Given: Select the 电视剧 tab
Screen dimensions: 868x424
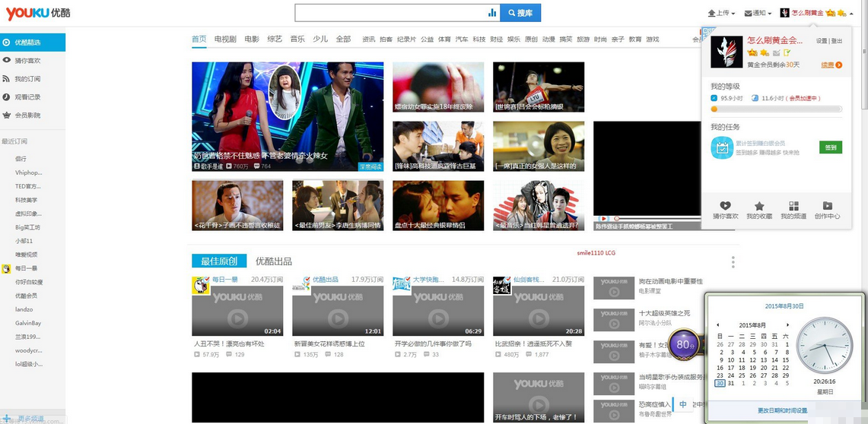Looking at the screenshot, I should [x=225, y=39].
